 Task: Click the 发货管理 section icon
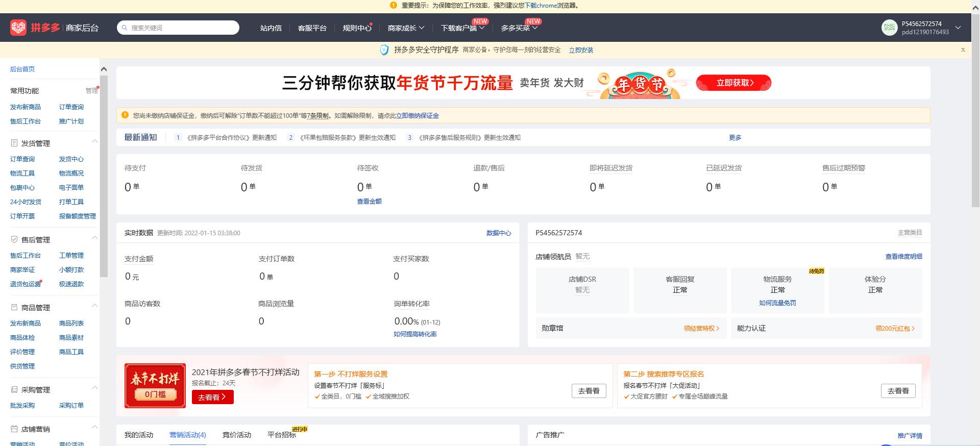pyautogui.click(x=14, y=143)
